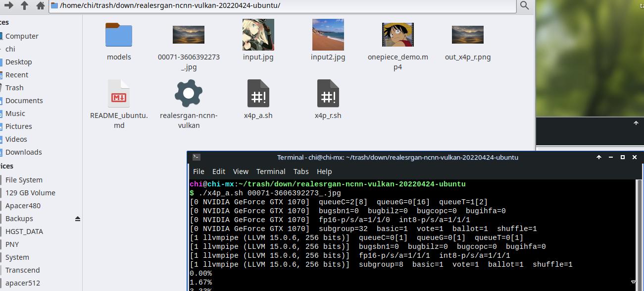Open PNY device in sidebar
This screenshot has width=644, height=291.
pos(12,244)
